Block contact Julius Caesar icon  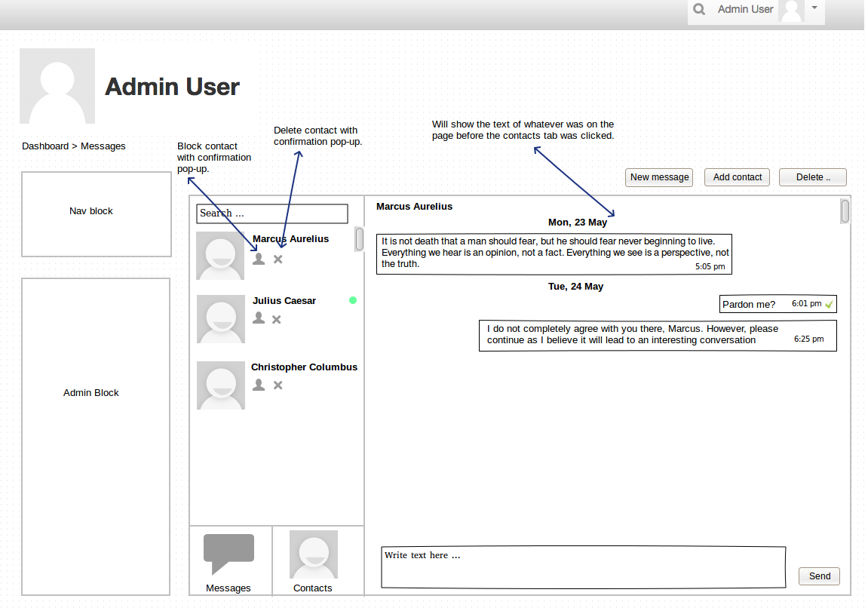tap(259, 318)
